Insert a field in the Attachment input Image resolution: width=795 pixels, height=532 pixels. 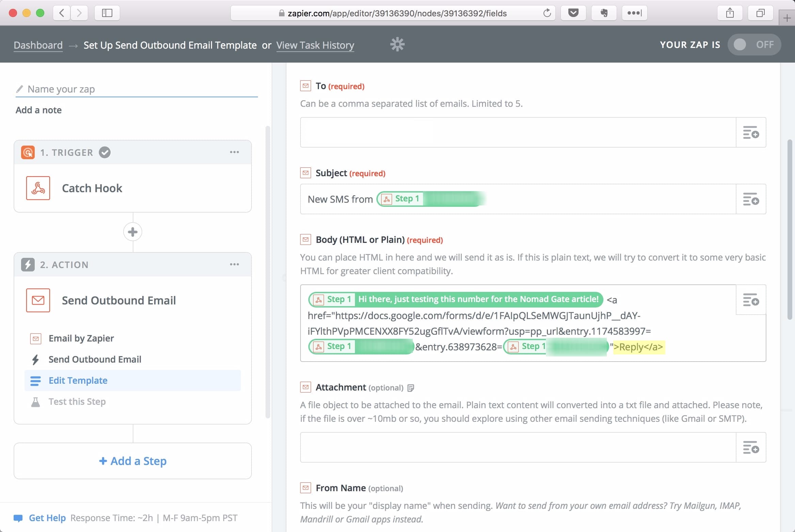click(751, 448)
